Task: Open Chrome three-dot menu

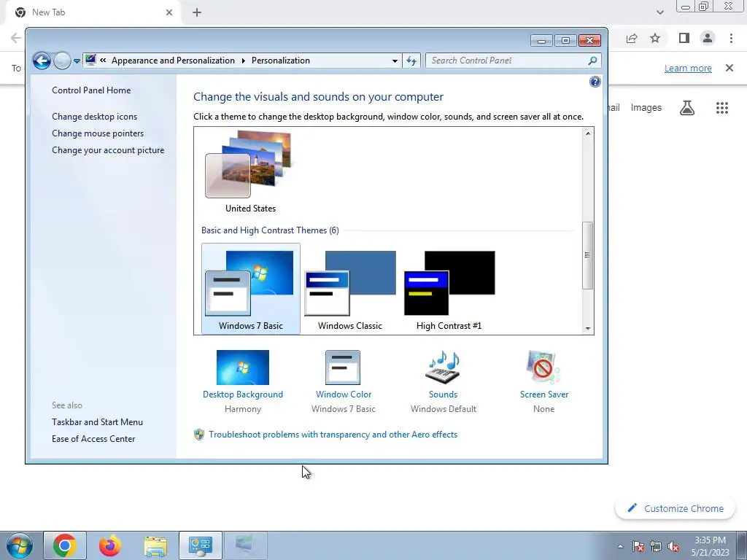Action: click(731, 38)
